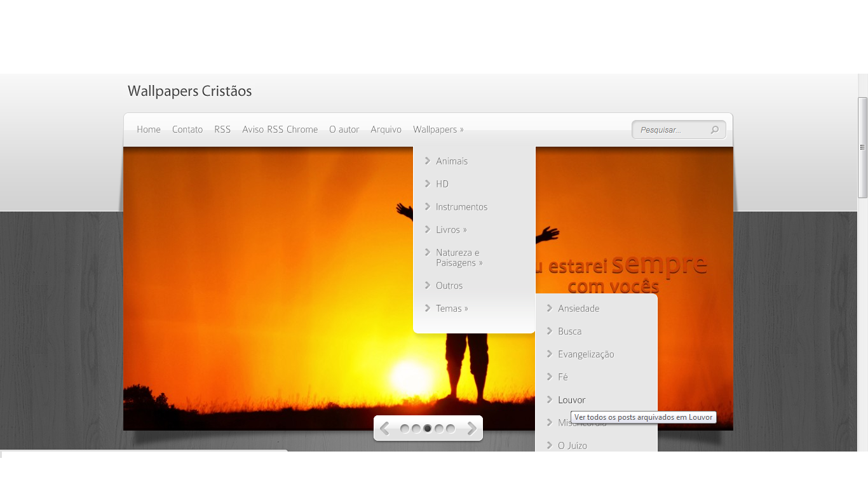Select the first slider dot
This screenshot has height=489, width=868.
point(405,429)
